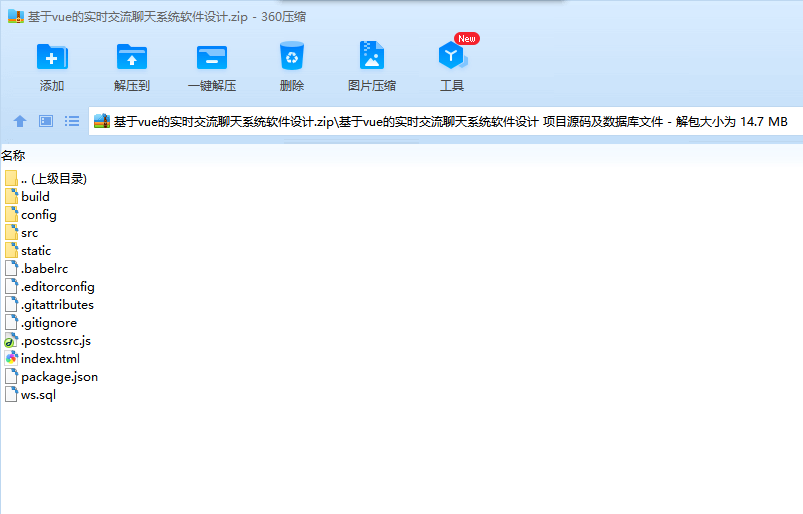
Task: Select the '.postcssrc.js' file name
Action: [x=56, y=341]
